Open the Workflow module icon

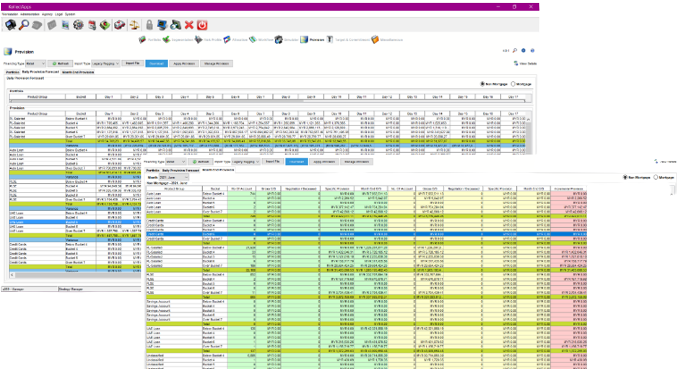tap(253, 40)
